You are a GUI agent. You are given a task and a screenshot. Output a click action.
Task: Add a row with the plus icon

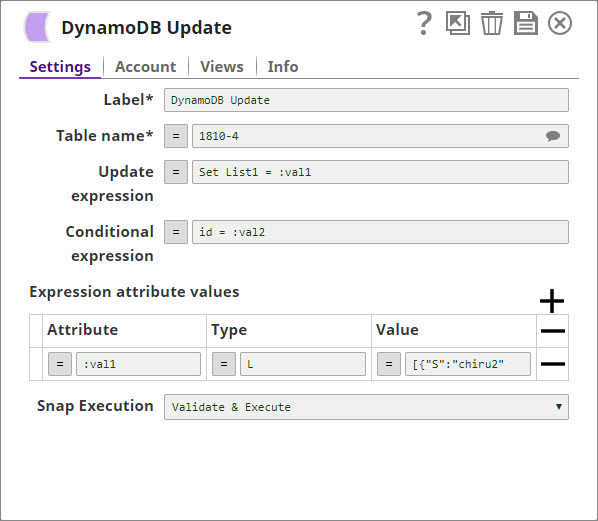click(x=552, y=301)
